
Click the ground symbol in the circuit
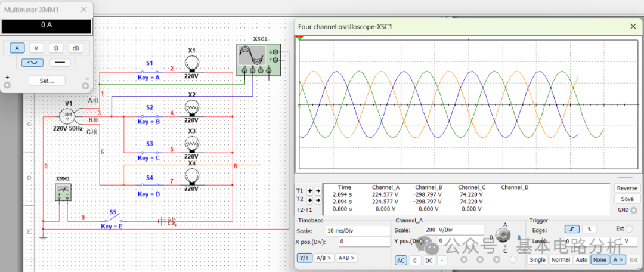click(x=43, y=237)
